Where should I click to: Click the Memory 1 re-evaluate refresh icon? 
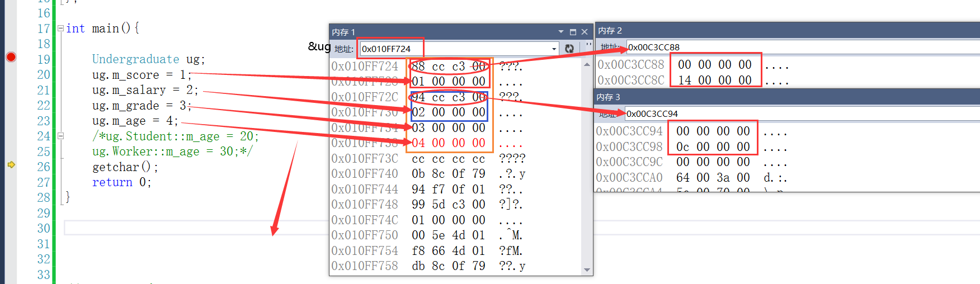pos(569,49)
